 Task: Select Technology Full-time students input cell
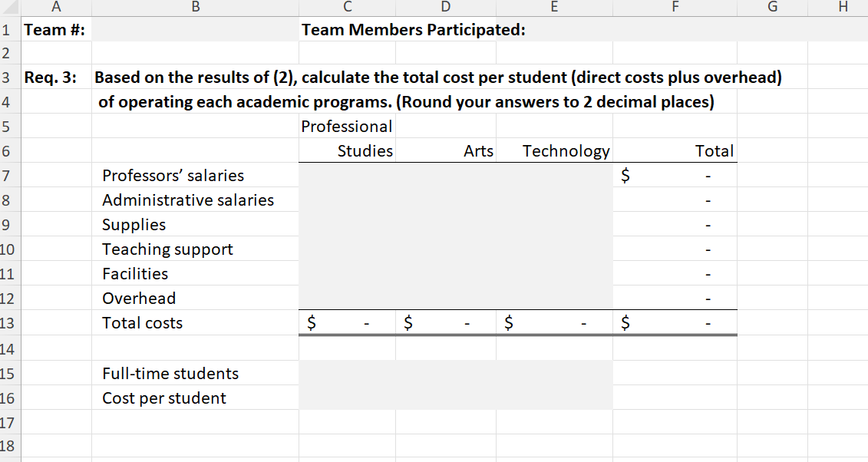coord(554,374)
